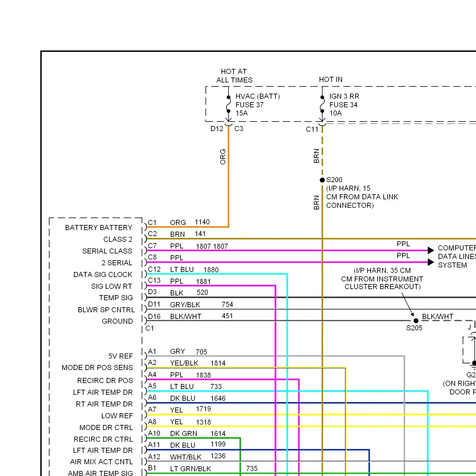Click the YEL 1318 wire label at A8

[190, 422]
